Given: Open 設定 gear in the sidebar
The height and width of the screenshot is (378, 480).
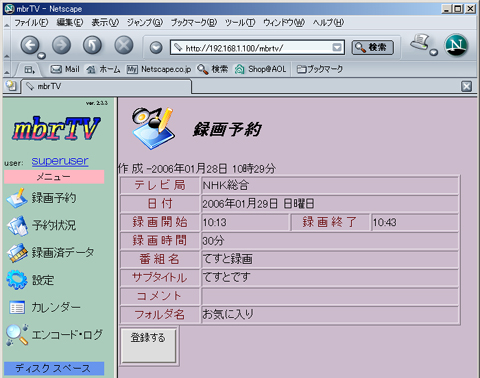Looking at the screenshot, I should tap(30, 280).
